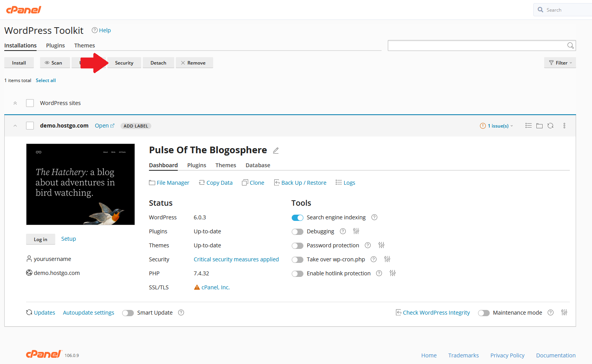Click the pencil icon to edit site title

tap(276, 150)
